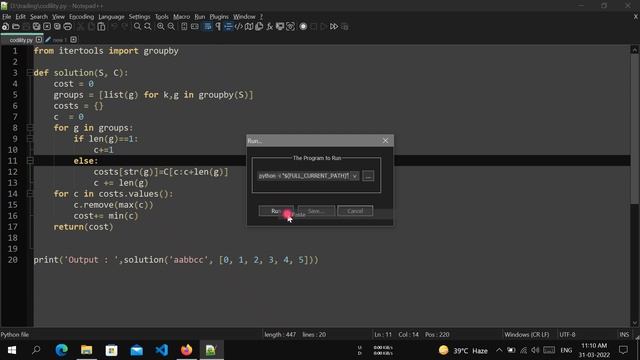640x360 pixels.
Task: Click the Zoom Out toolbar icon
Action: coord(171,27)
